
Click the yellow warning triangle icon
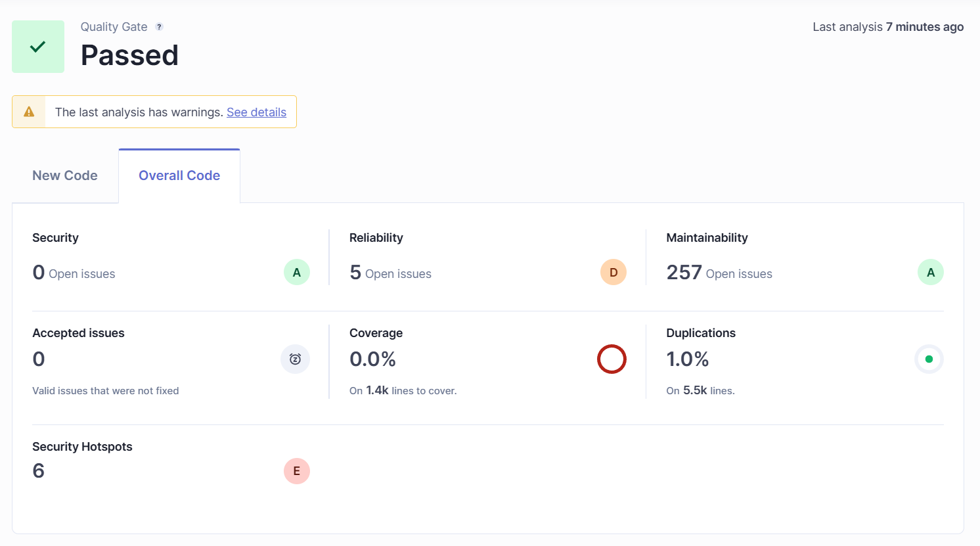[x=29, y=112]
